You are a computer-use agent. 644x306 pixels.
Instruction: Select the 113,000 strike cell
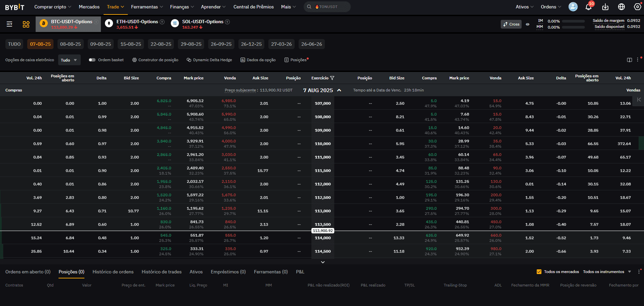click(323, 211)
